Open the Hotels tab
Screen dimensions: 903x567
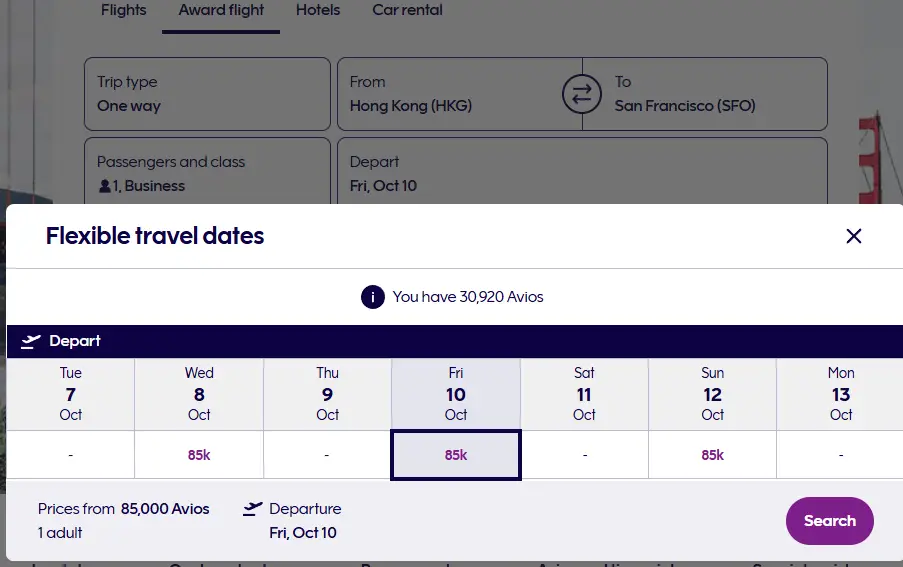pyautogui.click(x=318, y=11)
